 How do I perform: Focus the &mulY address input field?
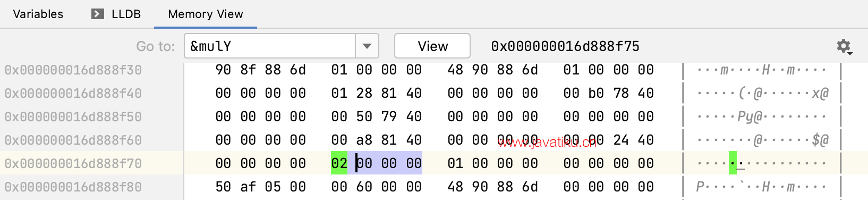270,46
